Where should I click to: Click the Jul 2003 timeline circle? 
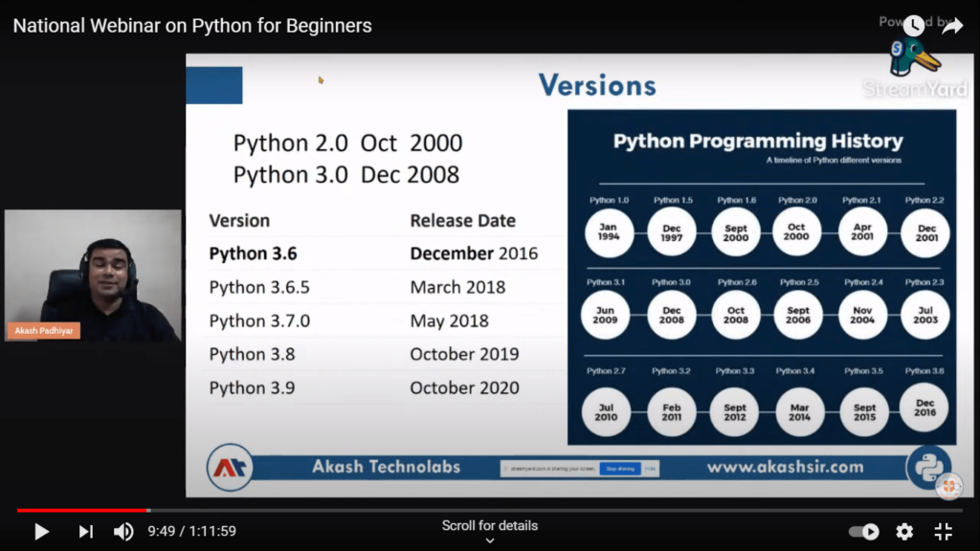coord(925,315)
